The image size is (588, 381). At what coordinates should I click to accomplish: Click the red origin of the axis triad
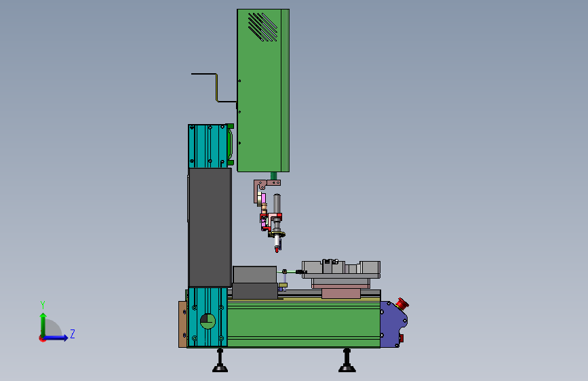tap(42, 338)
